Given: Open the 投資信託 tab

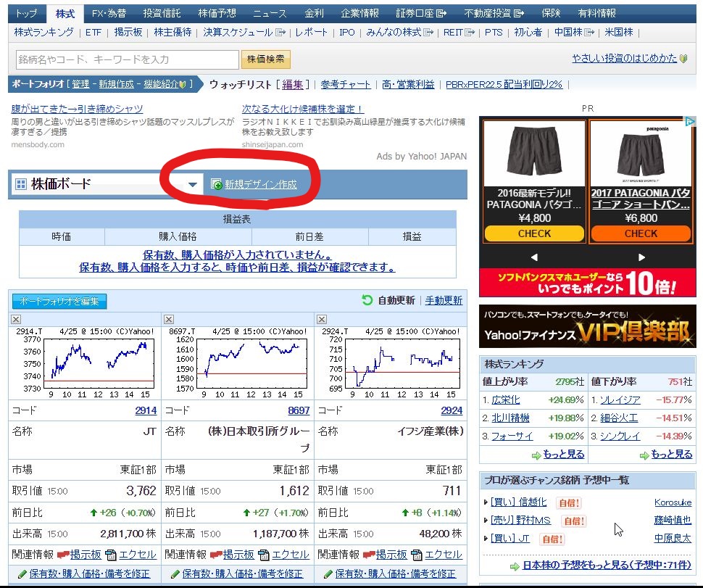Looking at the screenshot, I should 162,14.
